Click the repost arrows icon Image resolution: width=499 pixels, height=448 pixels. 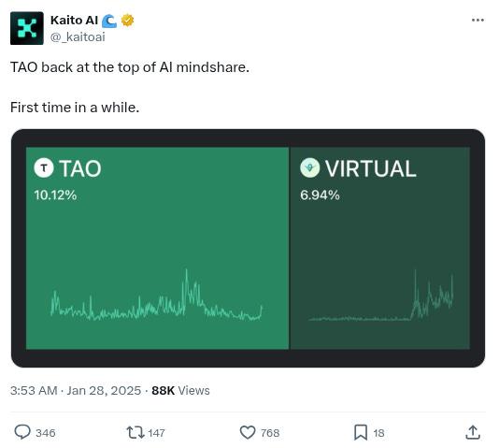coord(135,433)
